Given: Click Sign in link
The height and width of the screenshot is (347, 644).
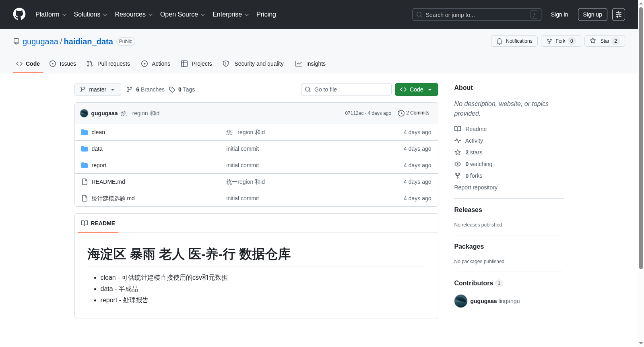Looking at the screenshot, I should pos(559,15).
